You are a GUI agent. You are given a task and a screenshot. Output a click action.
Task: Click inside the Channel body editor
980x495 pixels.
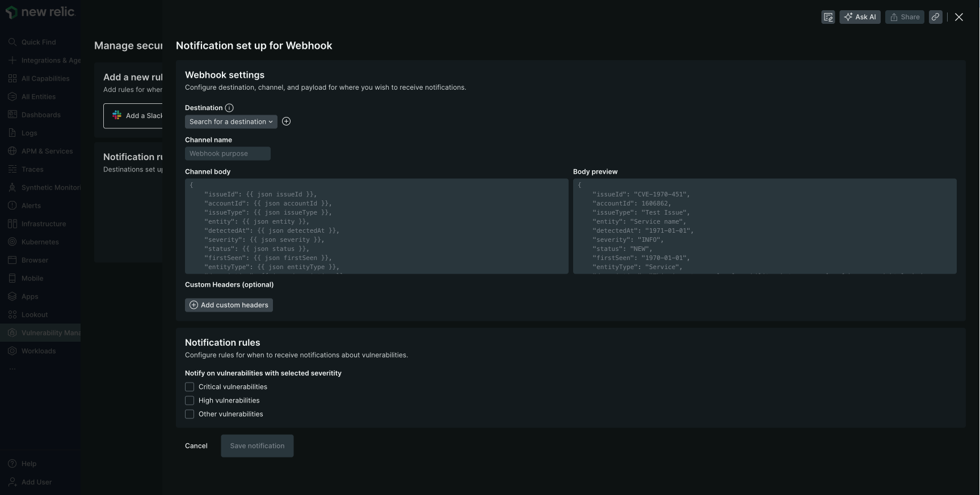(x=376, y=226)
